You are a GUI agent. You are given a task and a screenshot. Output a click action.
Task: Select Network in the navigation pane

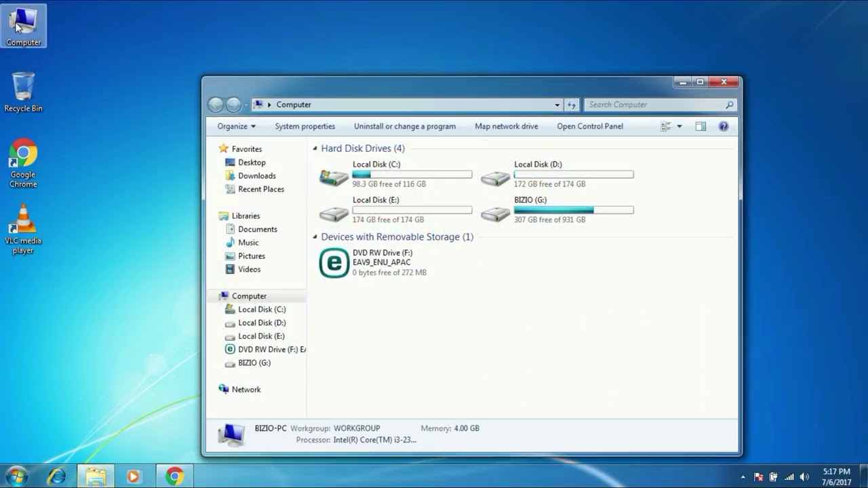pos(246,390)
